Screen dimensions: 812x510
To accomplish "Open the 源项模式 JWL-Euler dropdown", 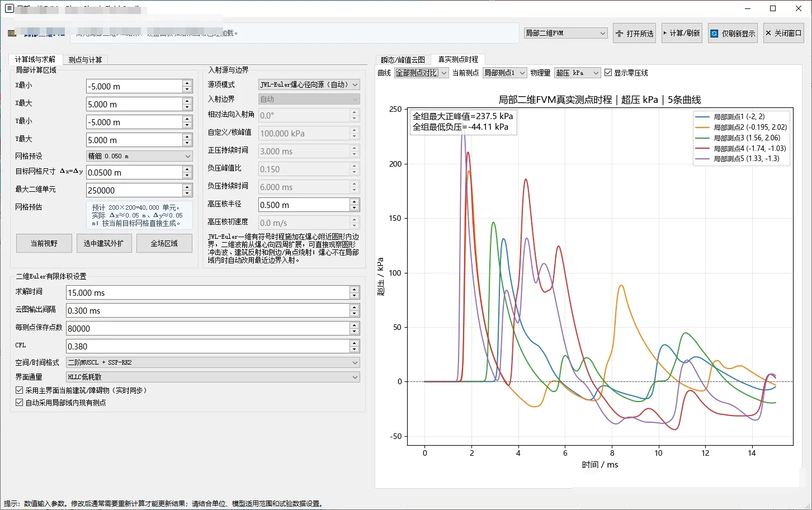I will (309, 84).
